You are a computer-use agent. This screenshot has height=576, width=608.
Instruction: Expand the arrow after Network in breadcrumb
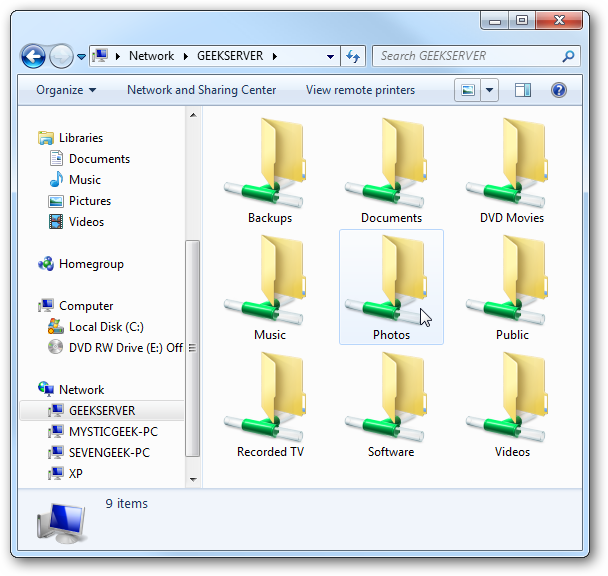coord(186,56)
